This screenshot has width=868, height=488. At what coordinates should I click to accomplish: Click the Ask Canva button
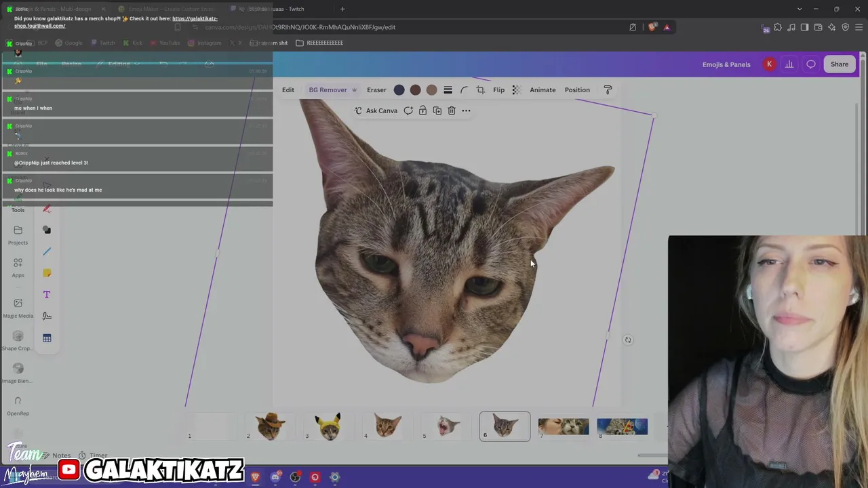pos(376,110)
